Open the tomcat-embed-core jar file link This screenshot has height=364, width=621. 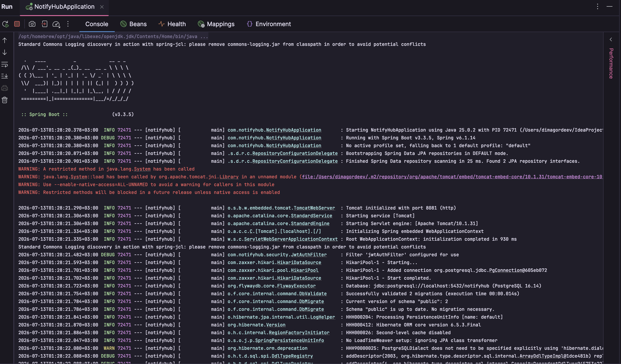coord(452,177)
